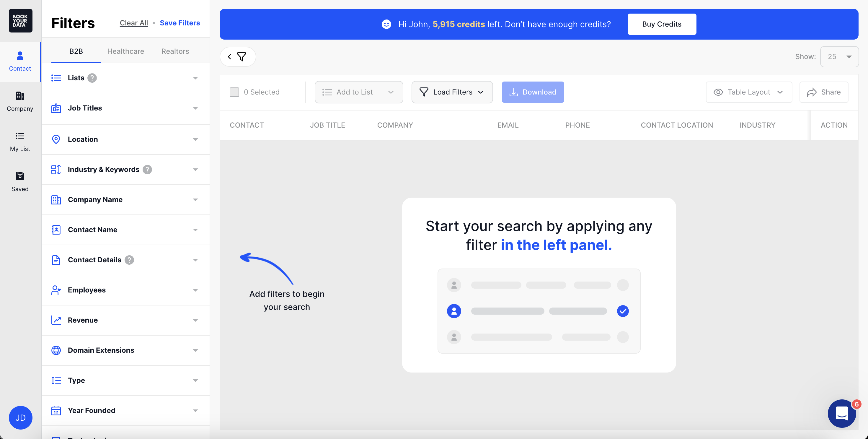
Task: Switch to the Realtors tab
Action: pos(175,51)
